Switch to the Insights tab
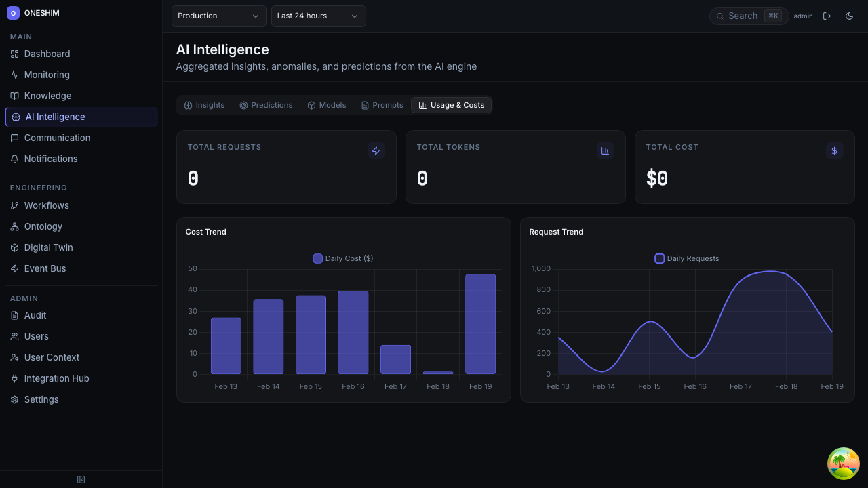 tap(204, 105)
